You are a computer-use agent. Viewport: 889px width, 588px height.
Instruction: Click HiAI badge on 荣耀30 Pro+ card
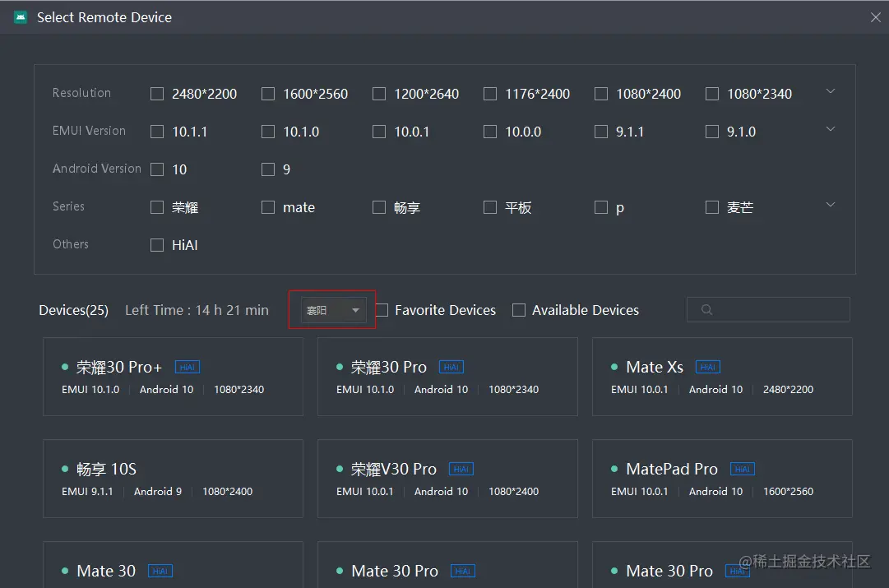(188, 368)
